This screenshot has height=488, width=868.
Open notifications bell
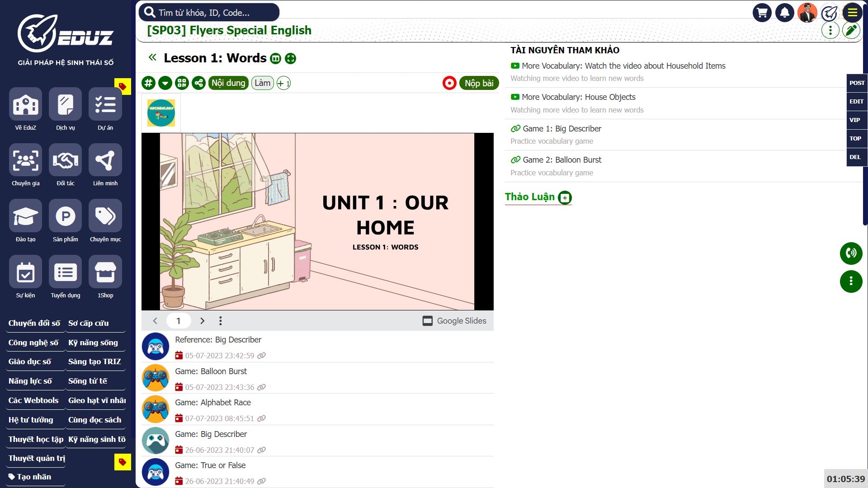[x=784, y=13]
